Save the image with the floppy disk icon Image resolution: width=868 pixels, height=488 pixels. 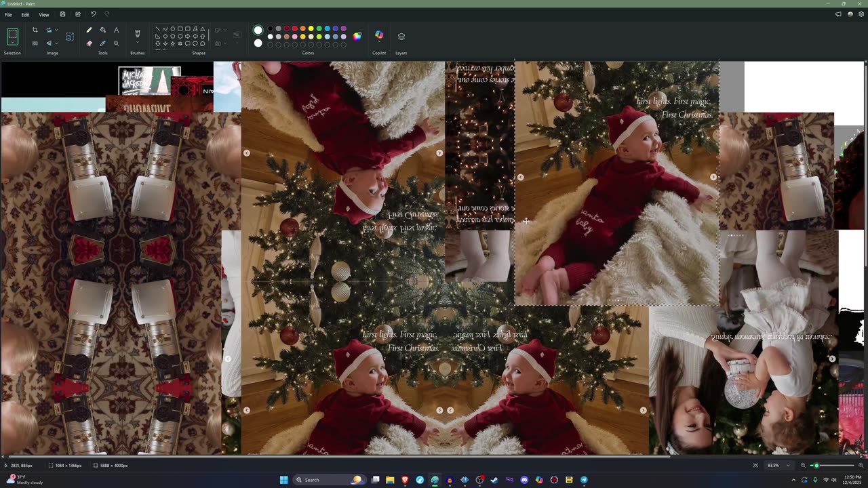[x=62, y=14]
